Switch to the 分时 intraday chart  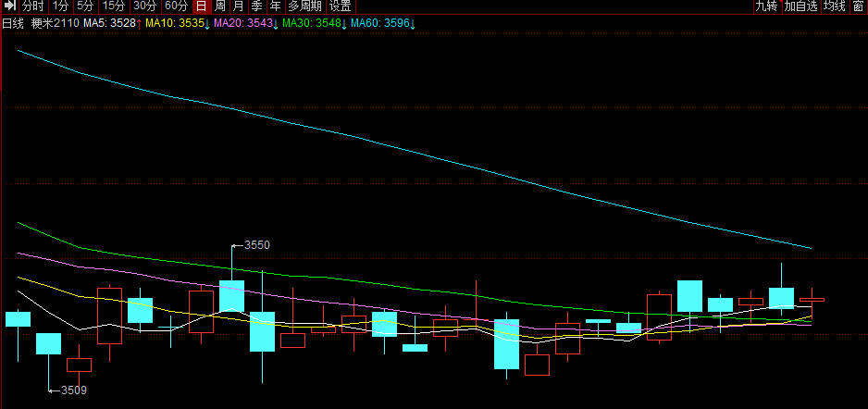(33, 6)
